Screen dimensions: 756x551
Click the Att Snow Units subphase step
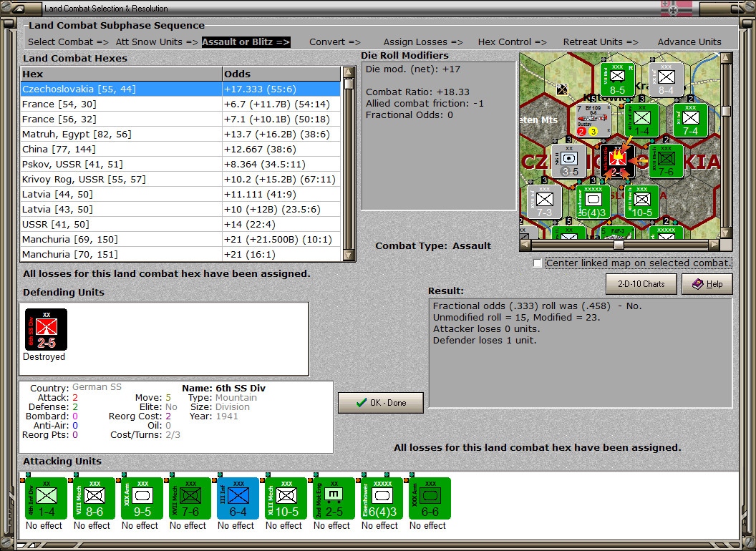coord(157,42)
